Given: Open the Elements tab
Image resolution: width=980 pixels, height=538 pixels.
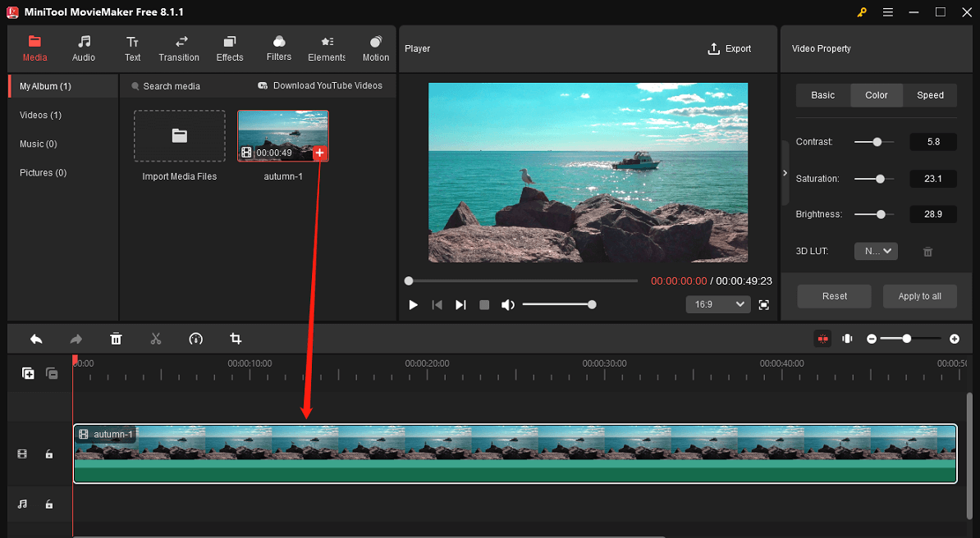Looking at the screenshot, I should click(326, 48).
